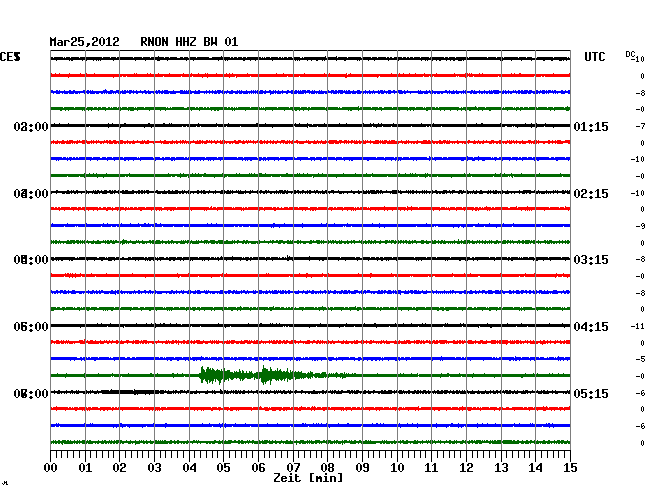The image size is (650, 494).
Task: Click the 15 minute axis label
Action: 570,468
